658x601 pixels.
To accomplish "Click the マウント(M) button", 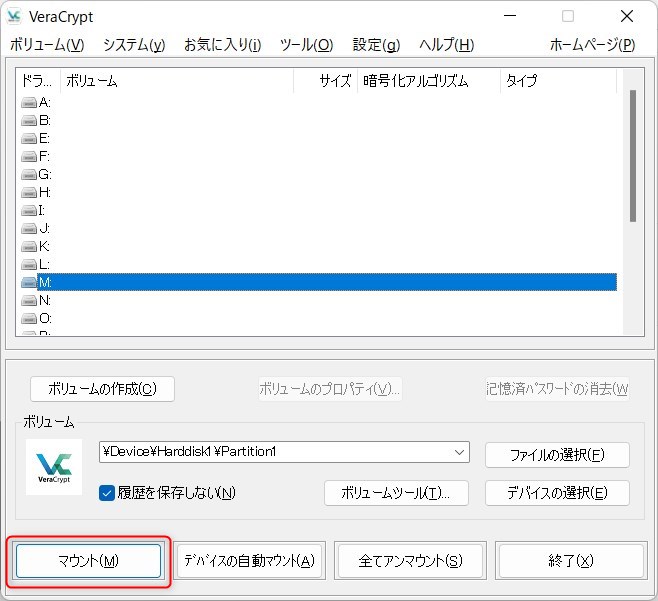I will pos(89,561).
